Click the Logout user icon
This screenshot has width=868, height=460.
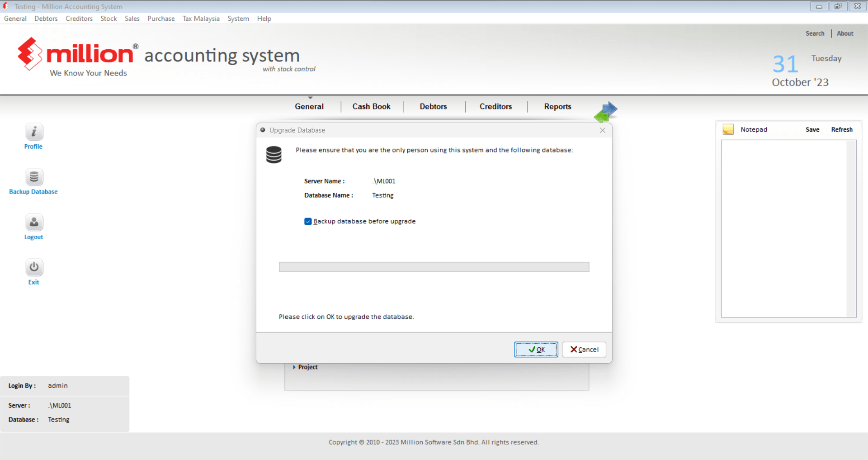[34, 223]
